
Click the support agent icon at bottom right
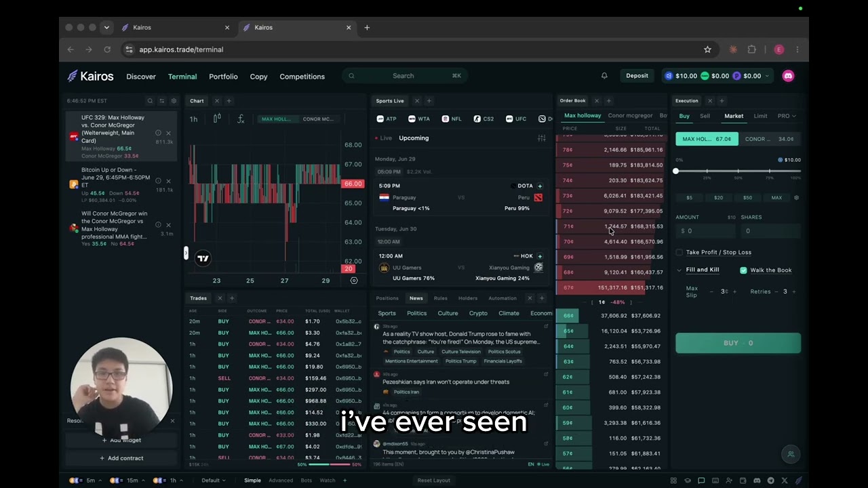pyautogui.click(x=790, y=454)
